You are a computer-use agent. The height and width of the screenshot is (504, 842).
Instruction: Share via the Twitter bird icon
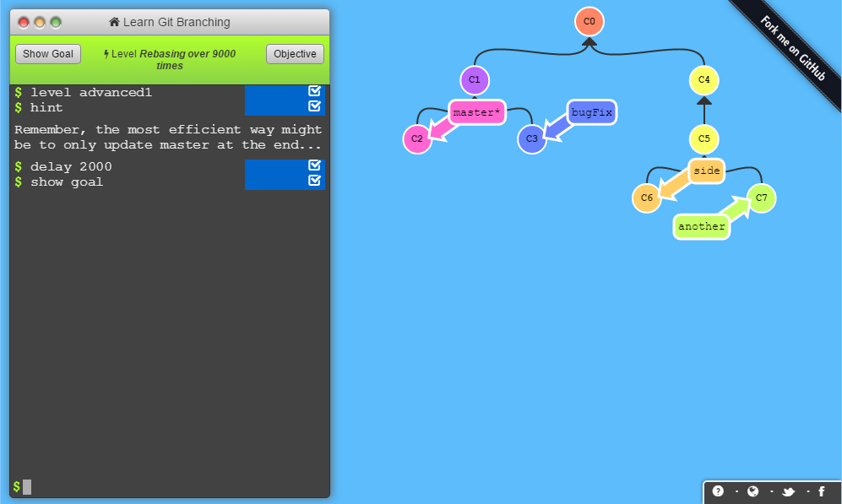[788, 491]
